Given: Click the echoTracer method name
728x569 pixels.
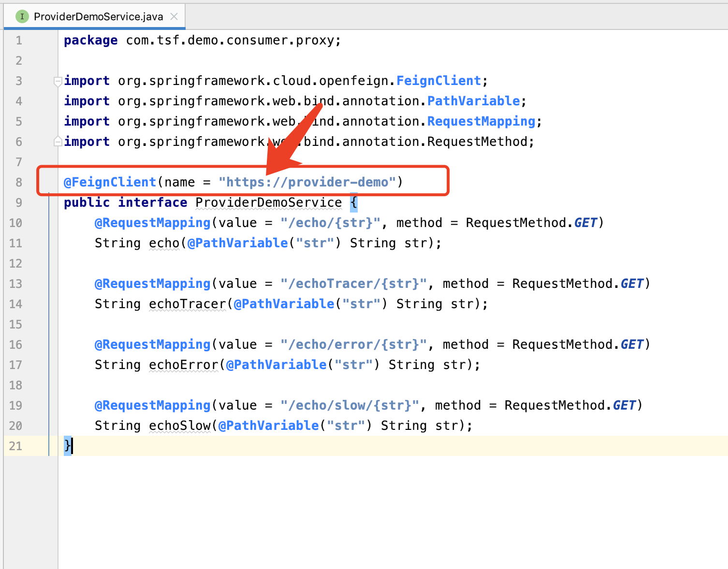Looking at the screenshot, I should click(x=187, y=304).
